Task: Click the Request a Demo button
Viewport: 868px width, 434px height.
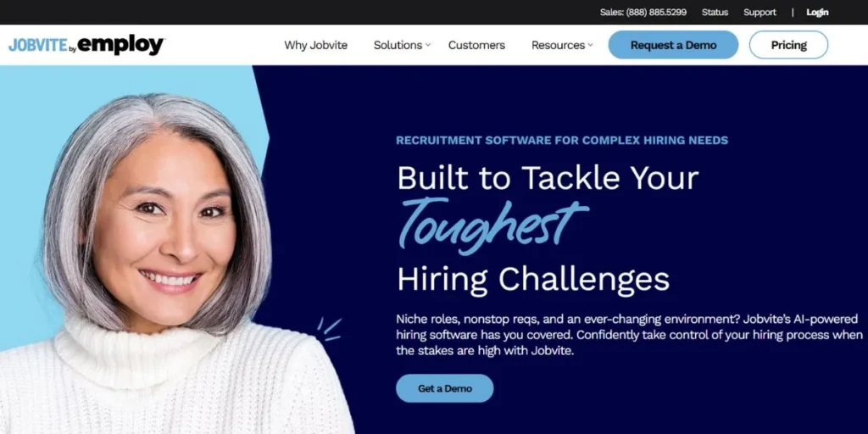Action: [673, 45]
